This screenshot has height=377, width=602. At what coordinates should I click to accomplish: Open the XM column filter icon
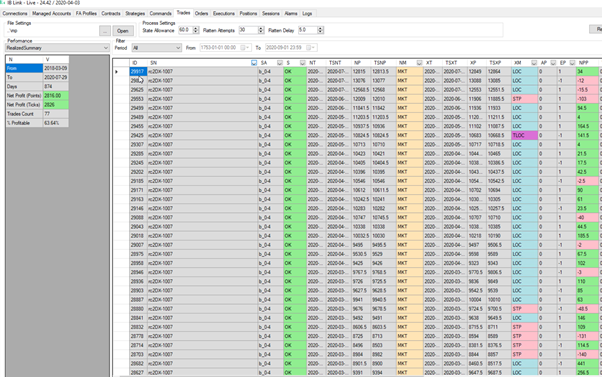534,63
